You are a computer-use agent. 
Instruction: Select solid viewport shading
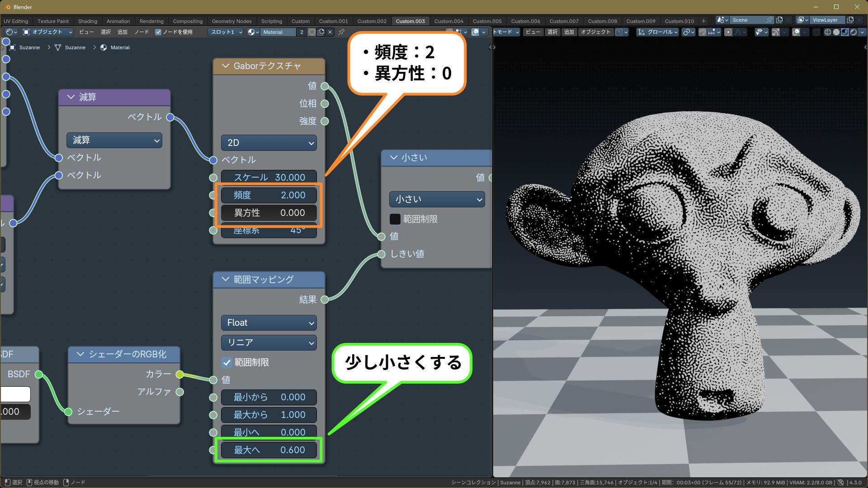(x=836, y=32)
